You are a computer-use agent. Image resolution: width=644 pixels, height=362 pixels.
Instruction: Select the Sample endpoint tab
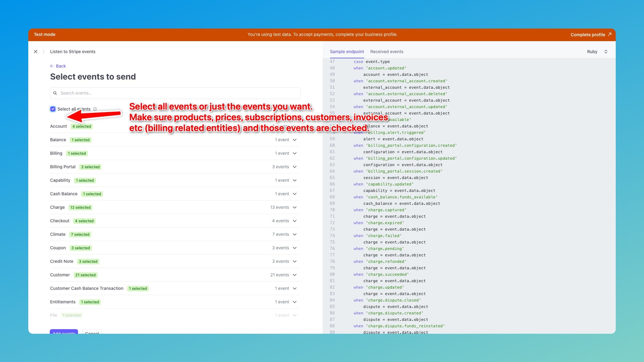tap(347, 51)
